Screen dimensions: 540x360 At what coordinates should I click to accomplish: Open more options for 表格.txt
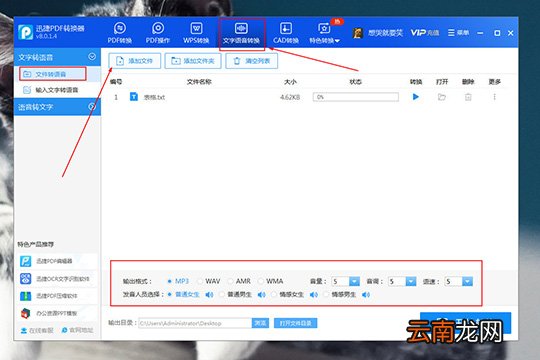pyautogui.click(x=494, y=97)
